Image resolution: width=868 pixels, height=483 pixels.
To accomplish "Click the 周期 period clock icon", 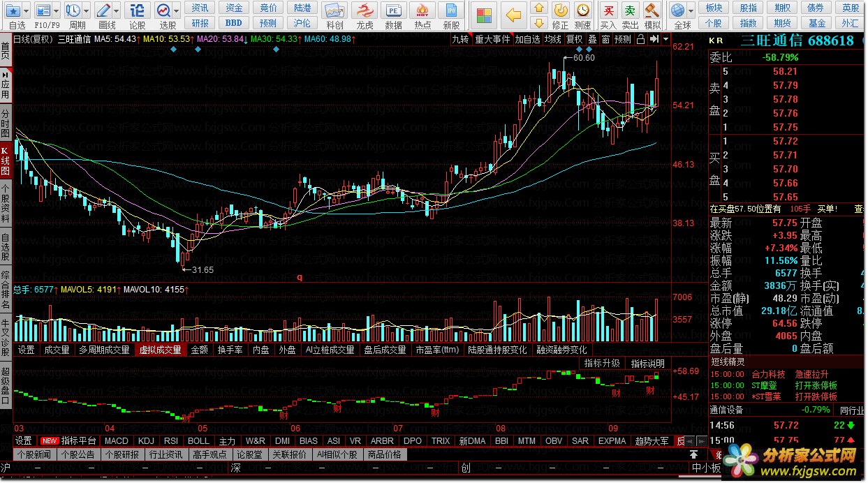I will pyautogui.click(x=73, y=10).
